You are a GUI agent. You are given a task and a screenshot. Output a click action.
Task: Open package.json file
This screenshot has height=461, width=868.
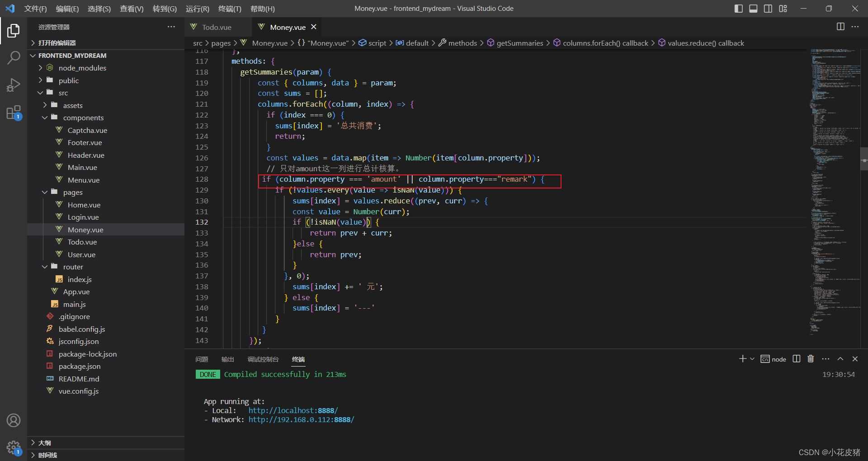pos(106,366)
